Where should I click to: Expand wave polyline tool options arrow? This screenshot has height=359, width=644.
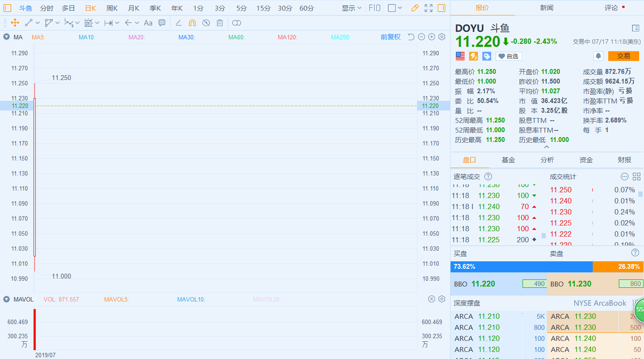77,23
